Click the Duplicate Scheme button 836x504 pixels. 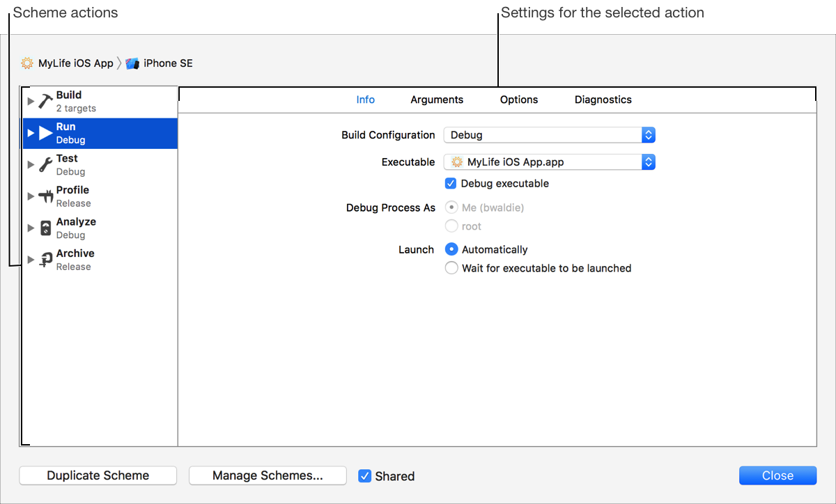click(98, 475)
